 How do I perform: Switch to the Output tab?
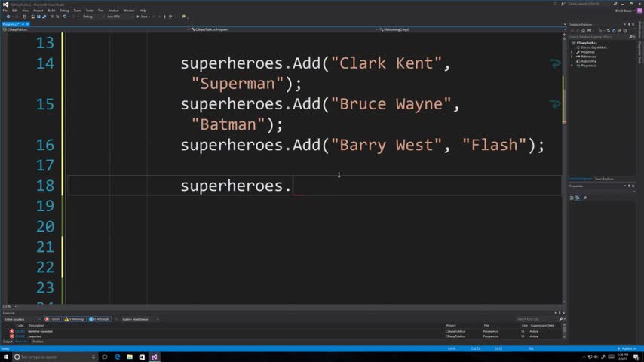[x=8, y=342]
